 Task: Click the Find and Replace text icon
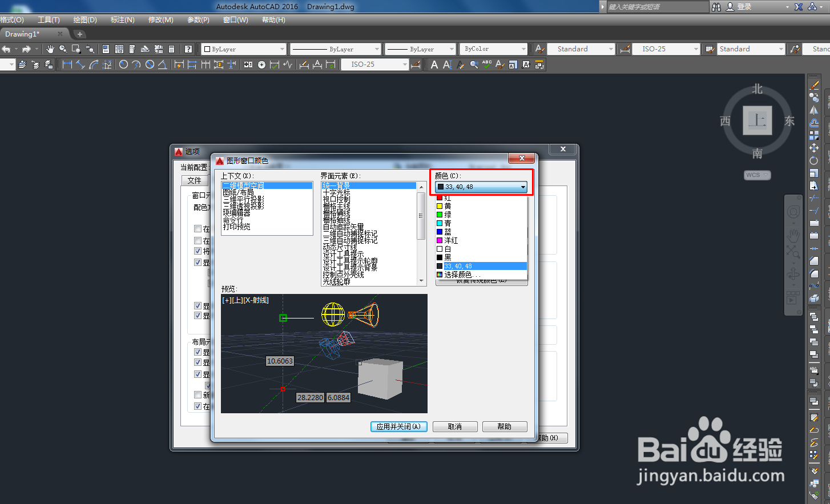tap(474, 64)
